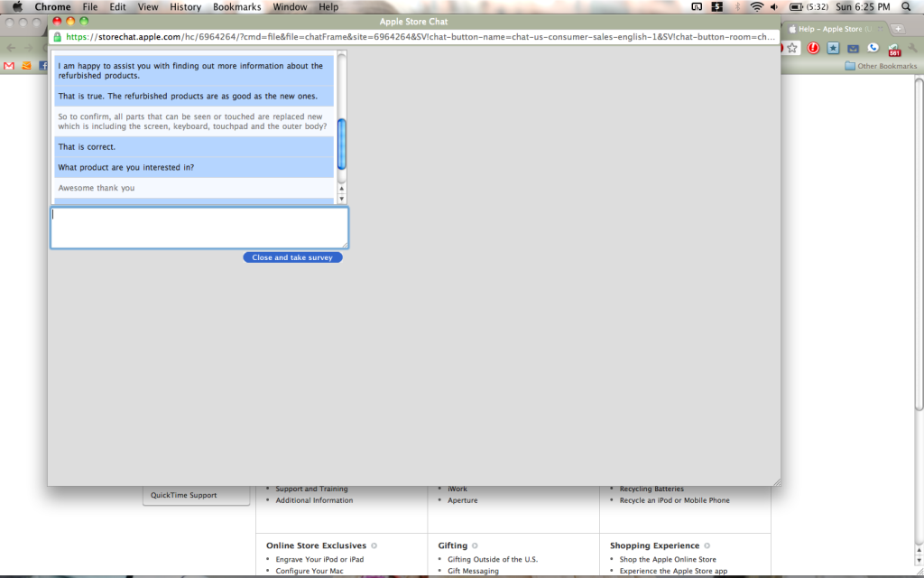Click message 'I am happy to assist you'

194,70
